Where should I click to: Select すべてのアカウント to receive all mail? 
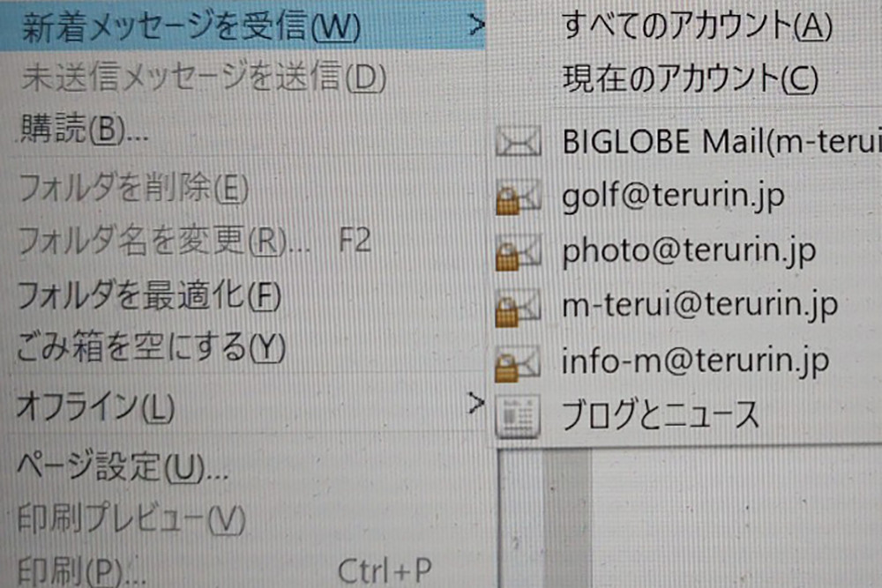[697, 27]
